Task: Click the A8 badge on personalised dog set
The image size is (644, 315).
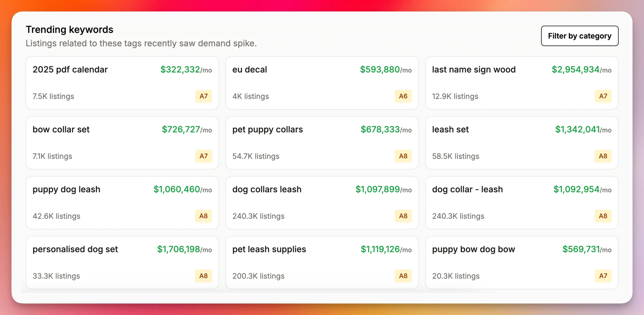Action: [x=203, y=276]
